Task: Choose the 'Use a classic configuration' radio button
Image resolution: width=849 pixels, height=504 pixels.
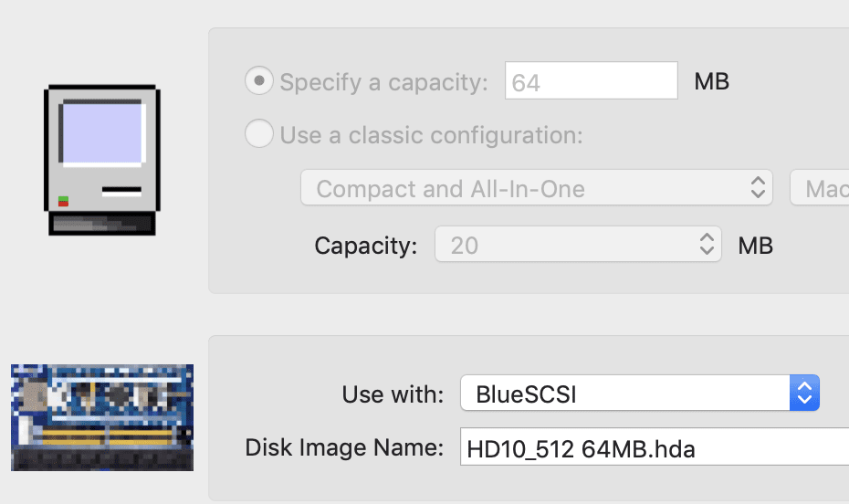Action: 259,135
